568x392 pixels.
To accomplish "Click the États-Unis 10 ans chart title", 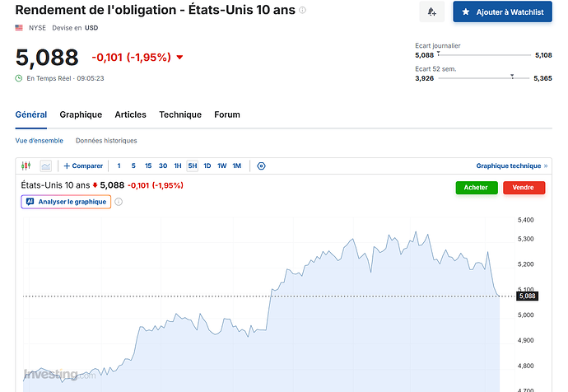I will pyautogui.click(x=55, y=185).
